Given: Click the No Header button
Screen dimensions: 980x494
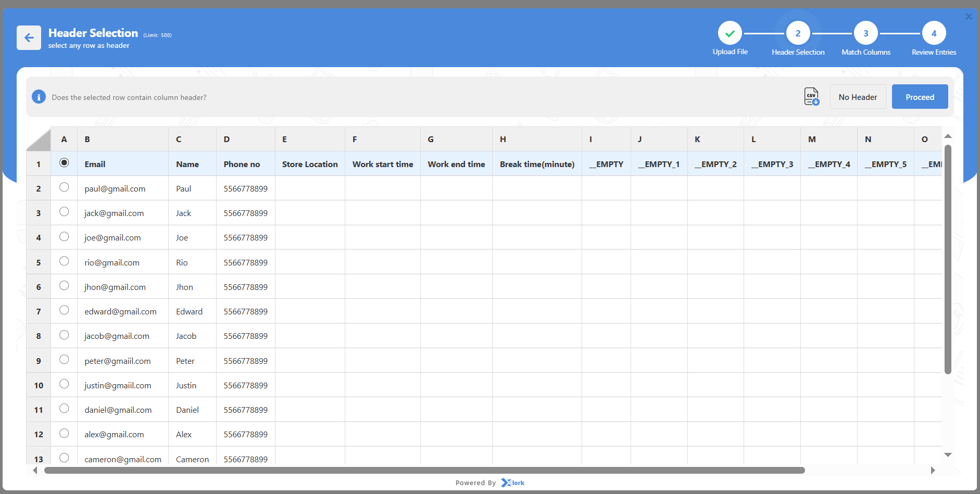Looking at the screenshot, I should pyautogui.click(x=858, y=97).
